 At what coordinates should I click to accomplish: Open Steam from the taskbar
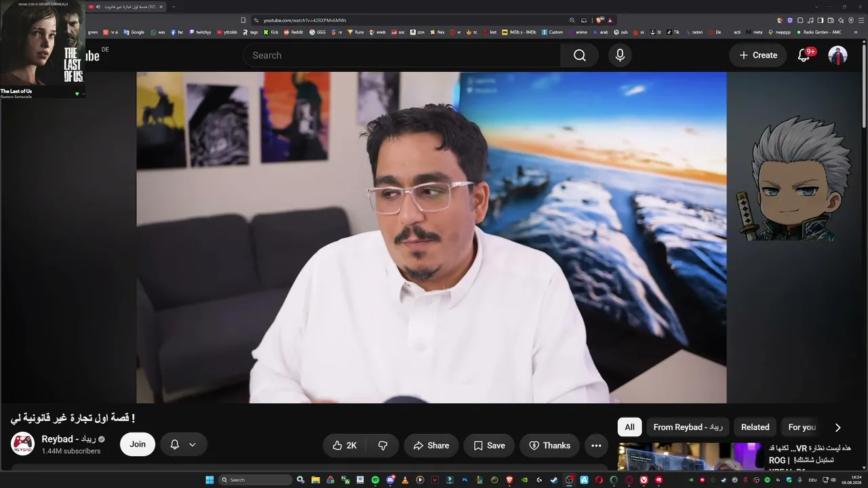pyautogui.click(x=554, y=480)
